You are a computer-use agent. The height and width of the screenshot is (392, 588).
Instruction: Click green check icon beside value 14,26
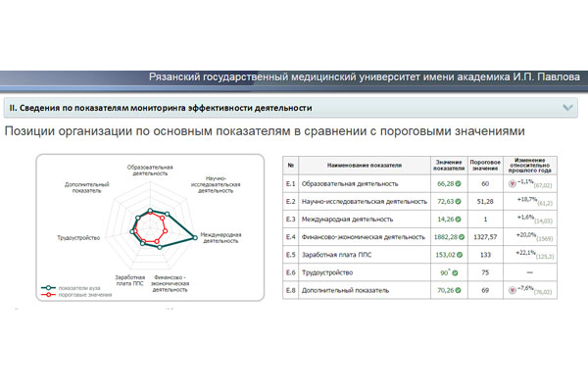[x=459, y=219]
